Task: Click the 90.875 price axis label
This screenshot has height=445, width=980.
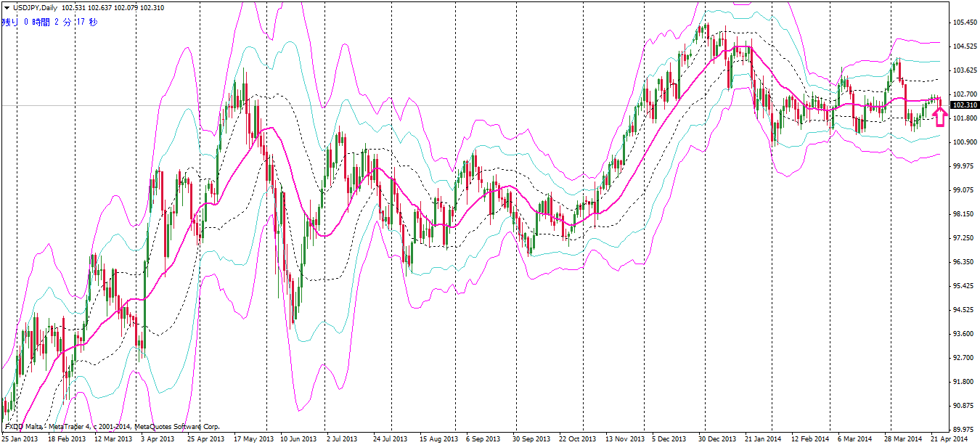Action: click(963, 405)
